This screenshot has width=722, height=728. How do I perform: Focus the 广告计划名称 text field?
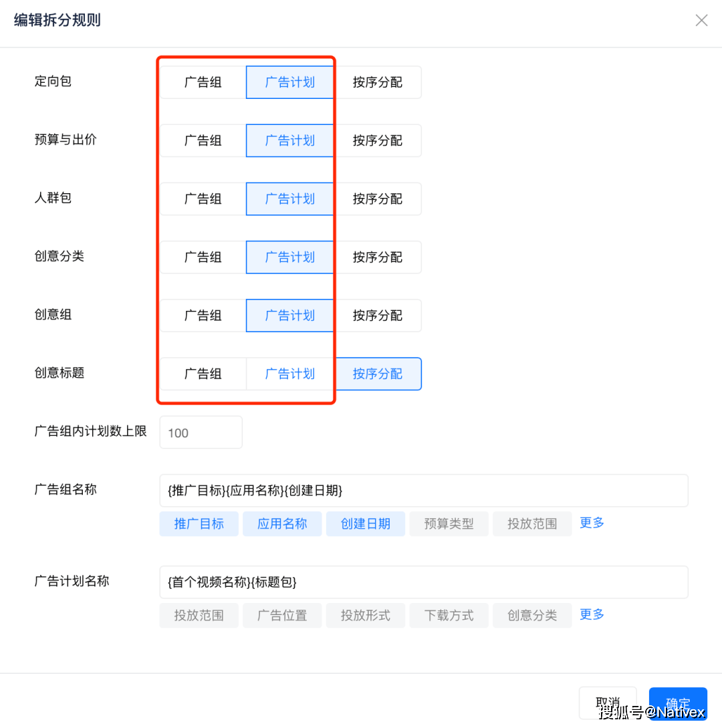click(423, 582)
